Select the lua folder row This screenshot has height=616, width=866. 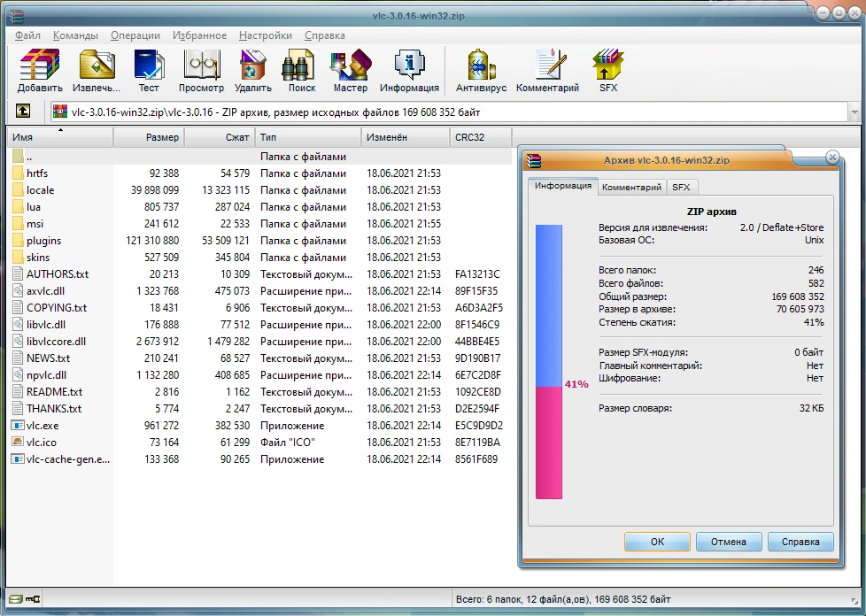(x=259, y=207)
